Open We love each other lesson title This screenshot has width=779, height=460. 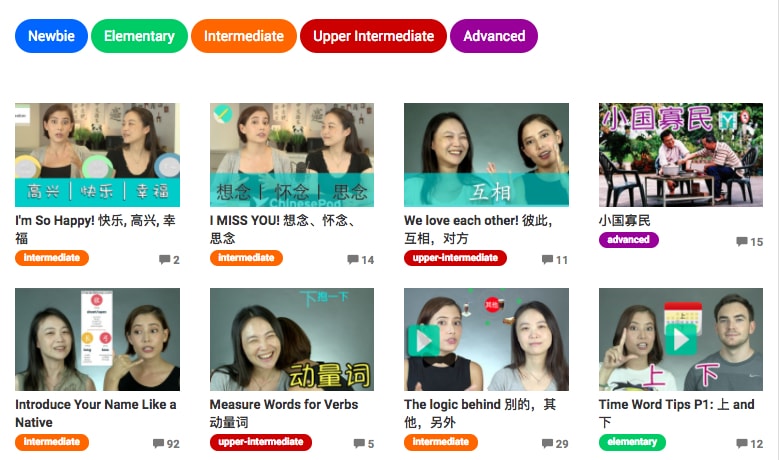(x=478, y=229)
